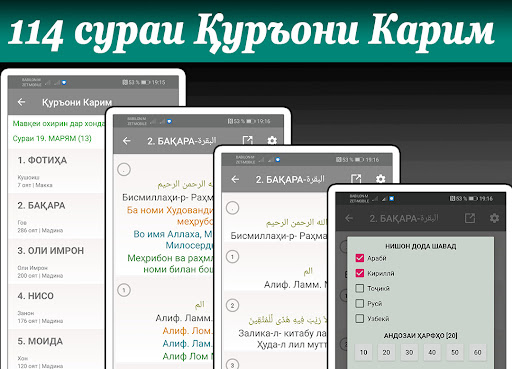Go back from the Қуръони Карим list screen
The width and height of the screenshot is (512, 369).
click(21, 102)
